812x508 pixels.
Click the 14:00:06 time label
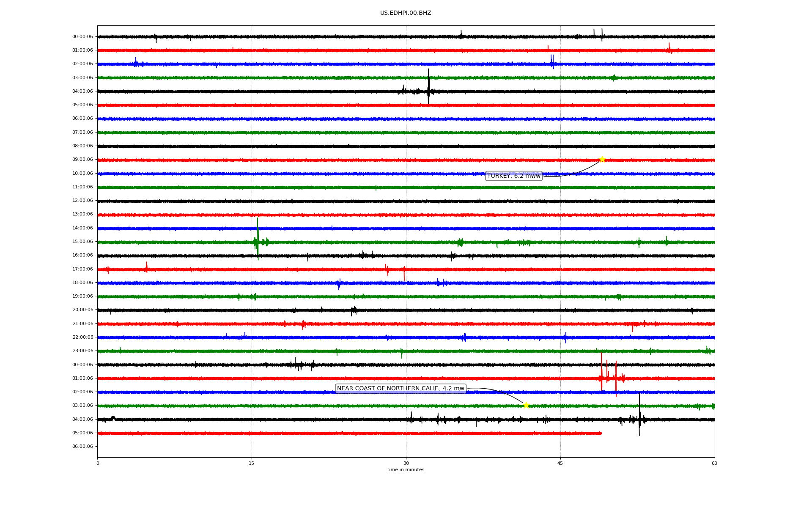point(82,228)
